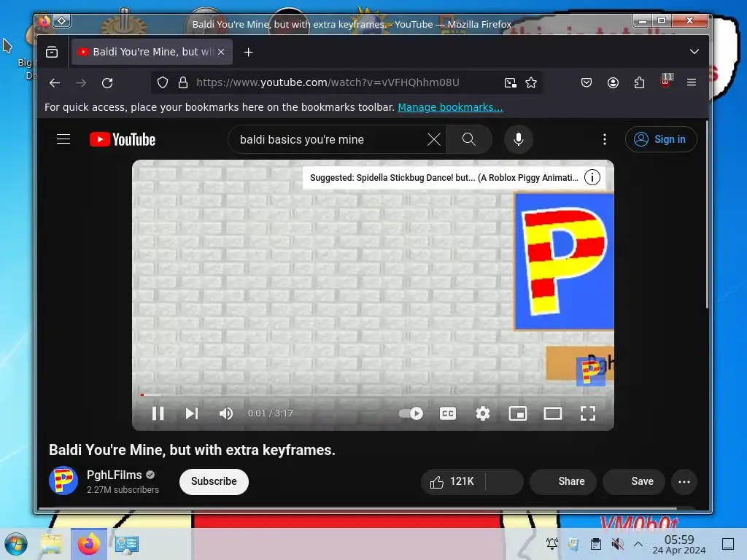This screenshot has width=747, height=560.
Task: Open uBlock Origin extension showing 11
Action: 666,81
